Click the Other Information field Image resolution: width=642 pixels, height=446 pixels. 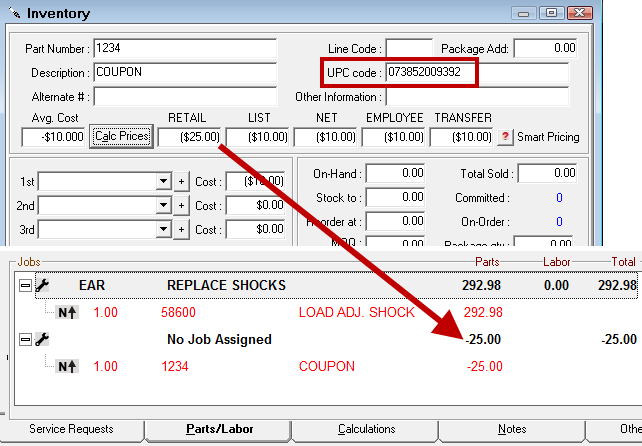tap(477, 97)
